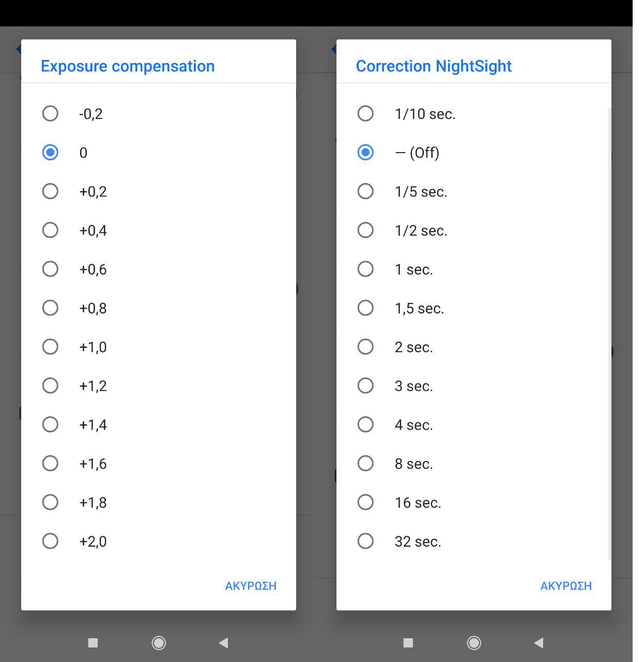Select exposure compensation -0,2
This screenshot has width=644, height=662.
50,114
